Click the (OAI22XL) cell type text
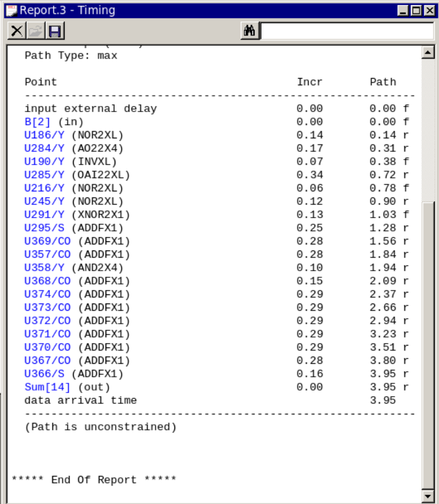The height and width of the screenshot is (504, 439). click(x=101, y=175)
